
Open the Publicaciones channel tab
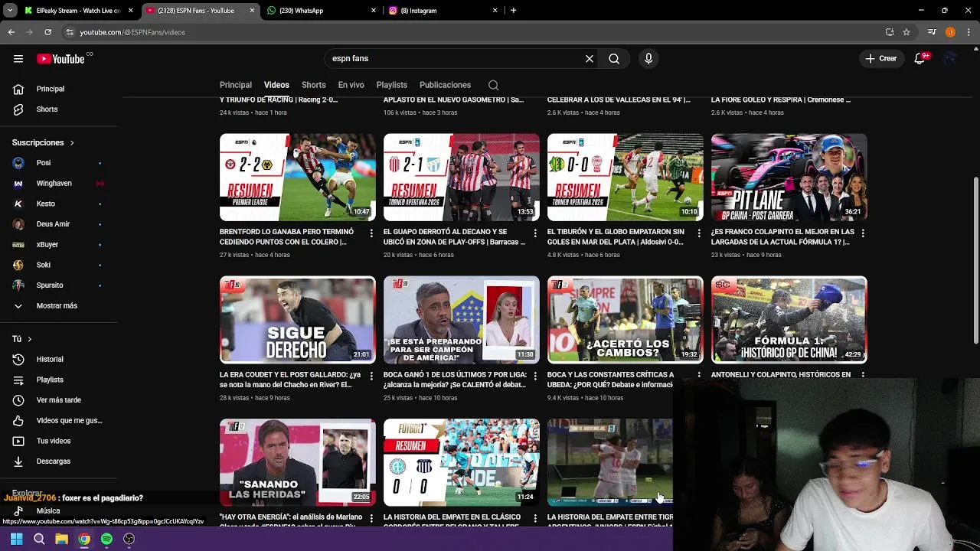[445, 85]
